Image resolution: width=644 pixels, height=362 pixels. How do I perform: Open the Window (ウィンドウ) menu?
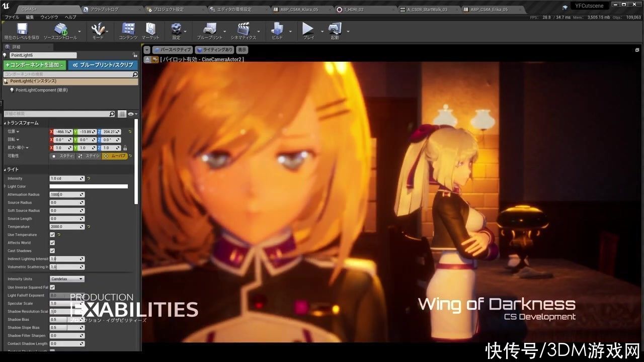click(x=49, y=17)
